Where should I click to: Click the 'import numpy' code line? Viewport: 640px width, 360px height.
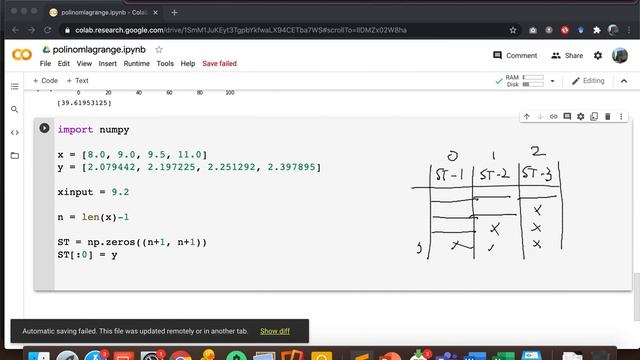click(x=93, y=130)
